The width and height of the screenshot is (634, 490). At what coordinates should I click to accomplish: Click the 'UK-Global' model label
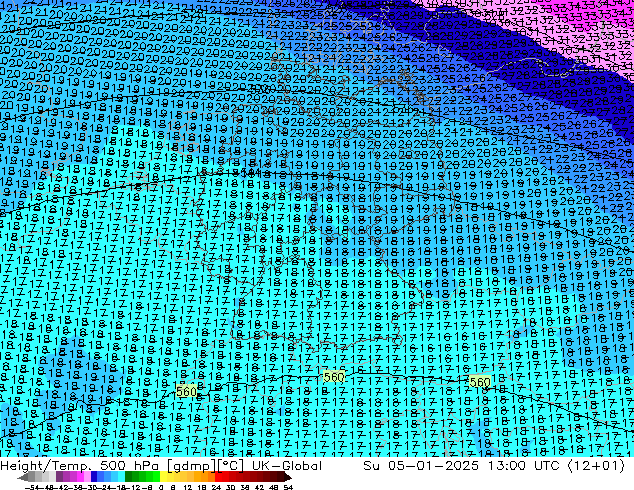(287, 466)
